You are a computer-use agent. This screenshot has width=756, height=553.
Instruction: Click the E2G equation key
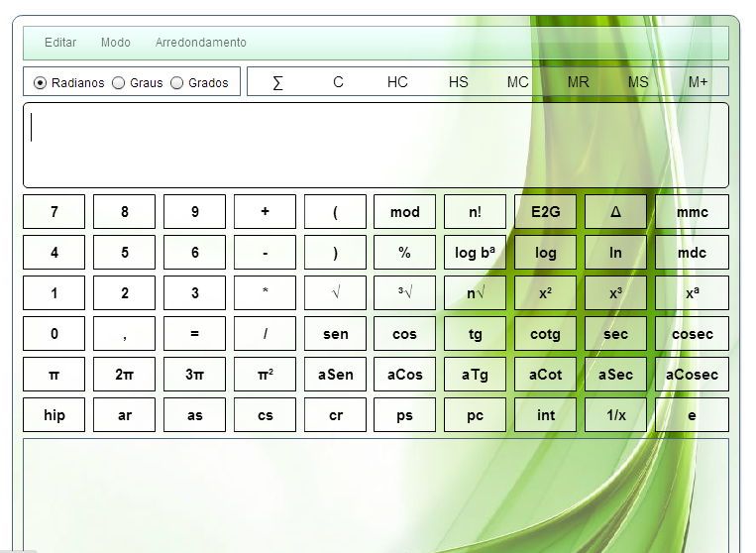(x=545, y=212)
